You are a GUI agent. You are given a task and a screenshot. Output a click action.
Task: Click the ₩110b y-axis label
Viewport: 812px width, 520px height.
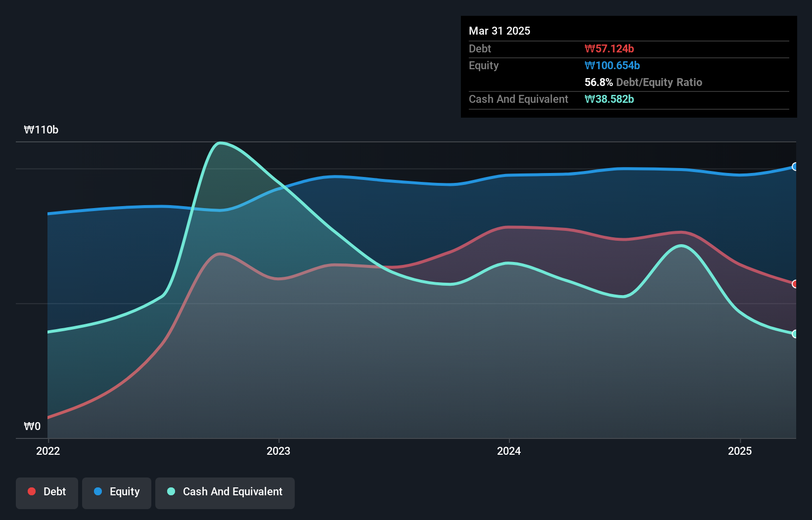point(41,130)
